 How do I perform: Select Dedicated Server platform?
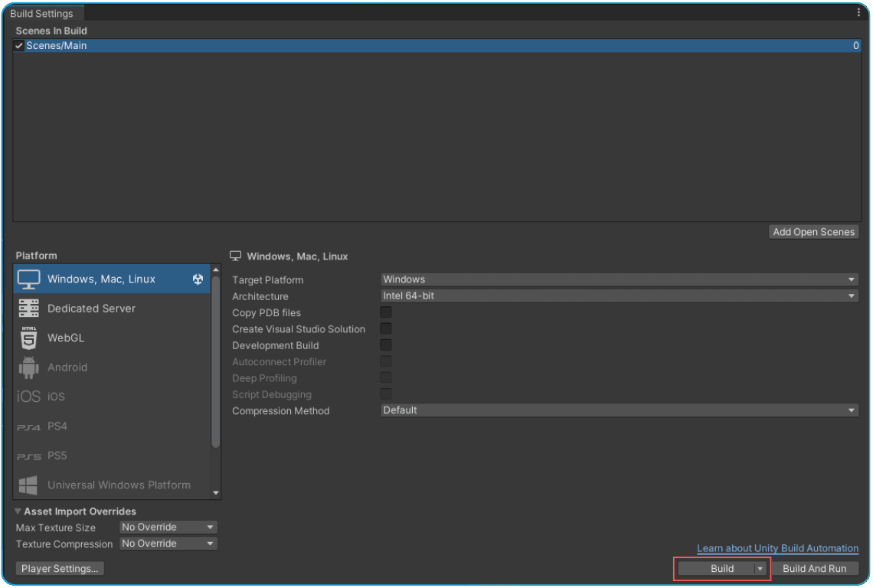(x=111, y=309)
